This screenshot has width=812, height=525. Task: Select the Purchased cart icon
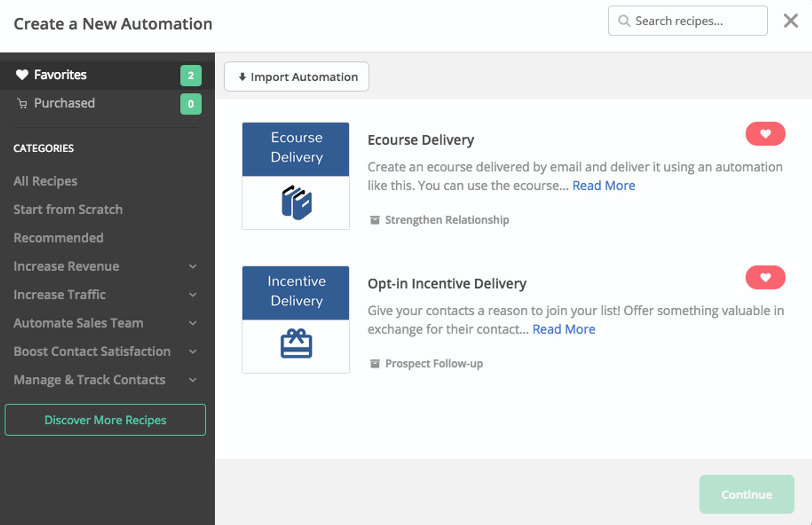pyautogui.click(x=22, y=103)
